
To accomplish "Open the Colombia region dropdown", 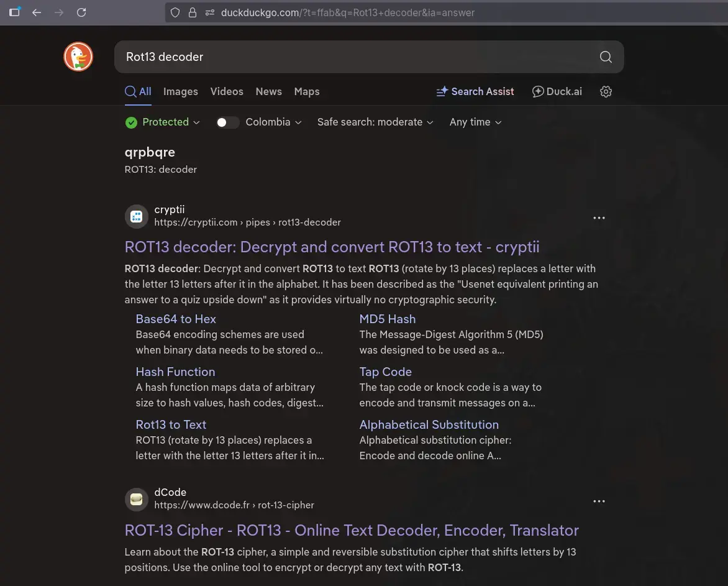I will pyautogui.click(x=273, y=122).
